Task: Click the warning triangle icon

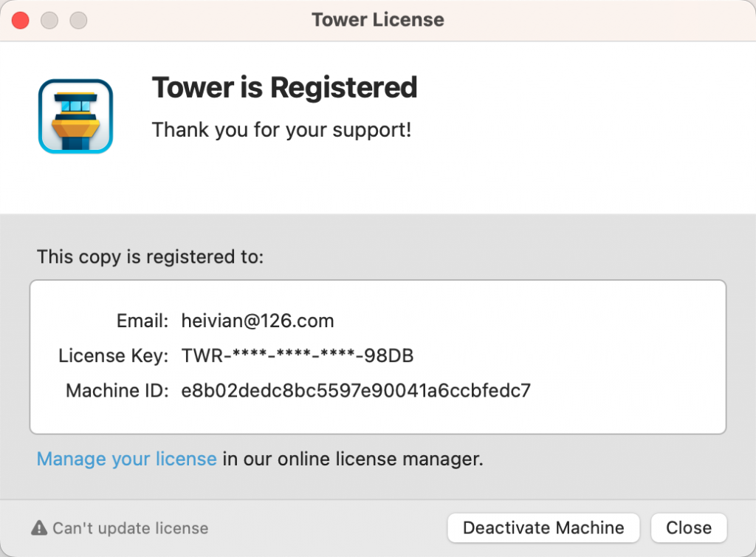Action: (x=39, y=528)
